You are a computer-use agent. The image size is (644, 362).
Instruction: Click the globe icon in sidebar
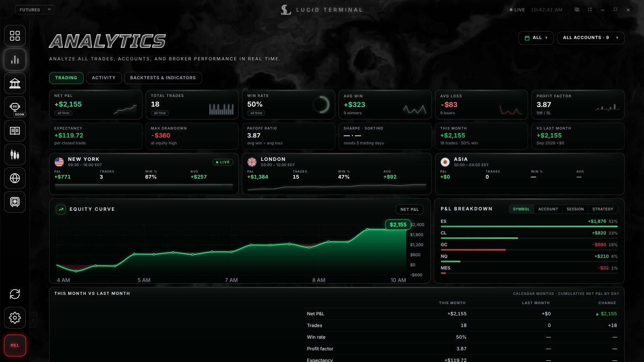15,178
